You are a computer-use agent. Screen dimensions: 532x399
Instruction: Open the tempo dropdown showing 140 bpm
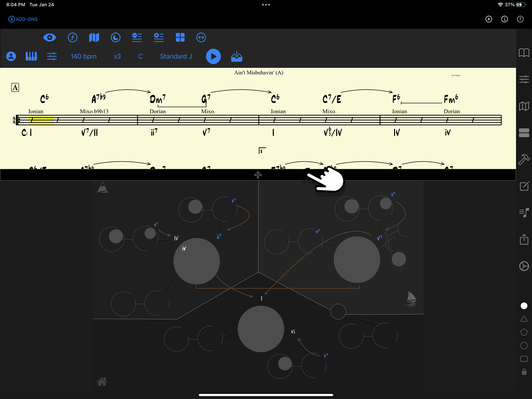(x=83, y=56)
